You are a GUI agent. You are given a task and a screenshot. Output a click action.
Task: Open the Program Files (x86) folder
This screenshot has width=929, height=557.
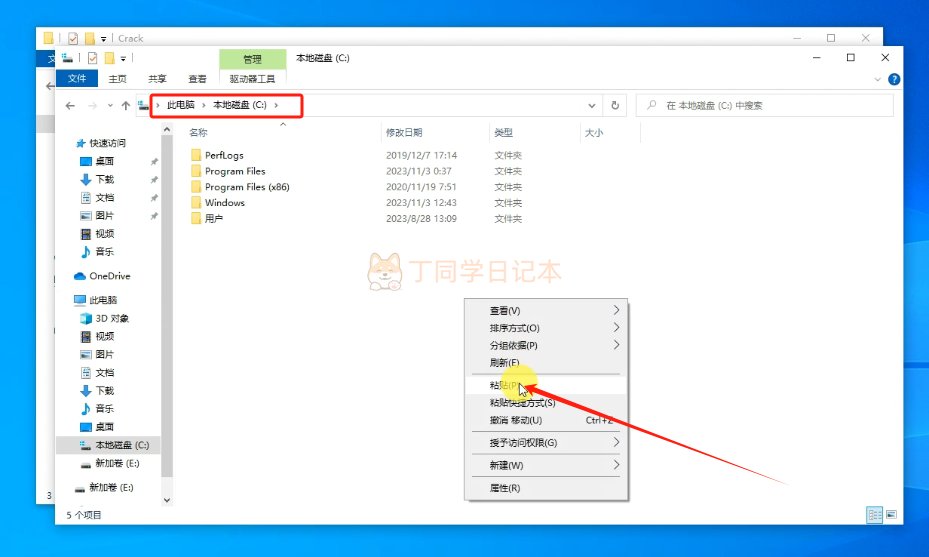pos(246,187)
